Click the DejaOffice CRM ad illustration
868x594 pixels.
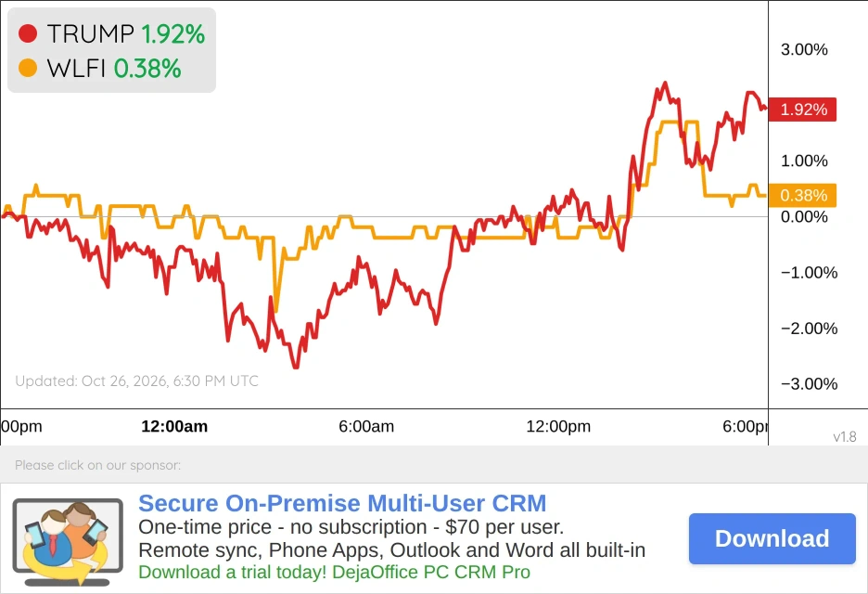click(x=68, y=542)
